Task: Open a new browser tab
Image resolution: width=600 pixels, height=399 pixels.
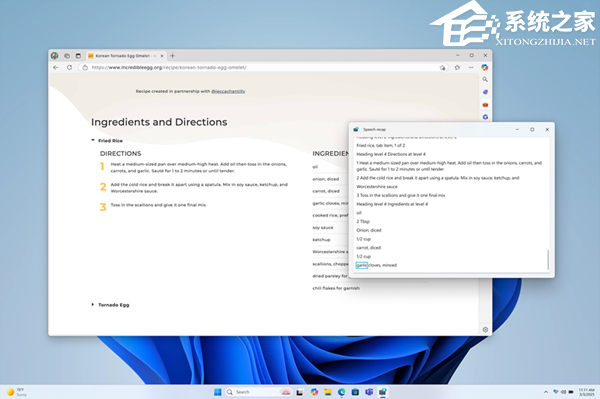Action: [173, 56]
